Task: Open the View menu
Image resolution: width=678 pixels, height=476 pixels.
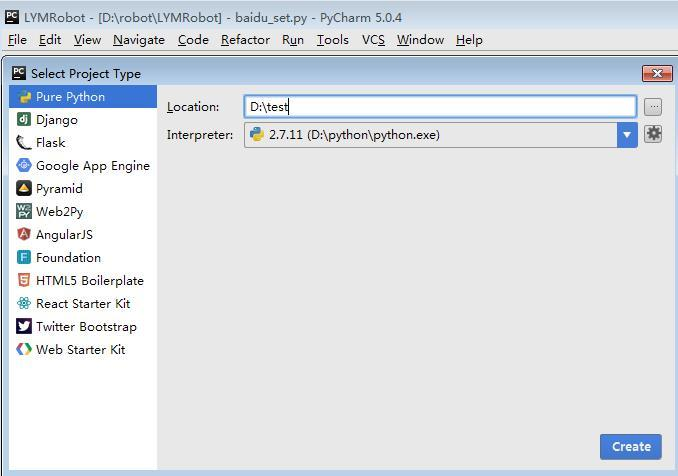Action: [87, 40]
